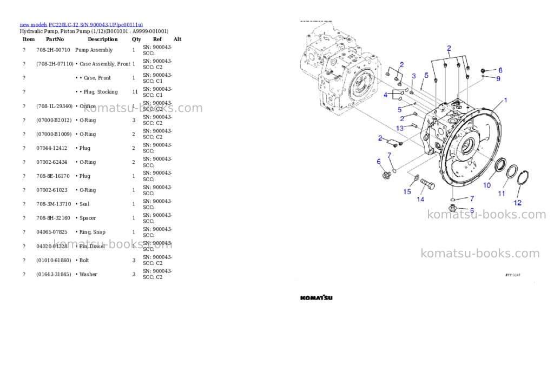The width and height of the screenshot is (554, 392).
Task: Select part number (708-2H-07110)
Action: point(55,64)
